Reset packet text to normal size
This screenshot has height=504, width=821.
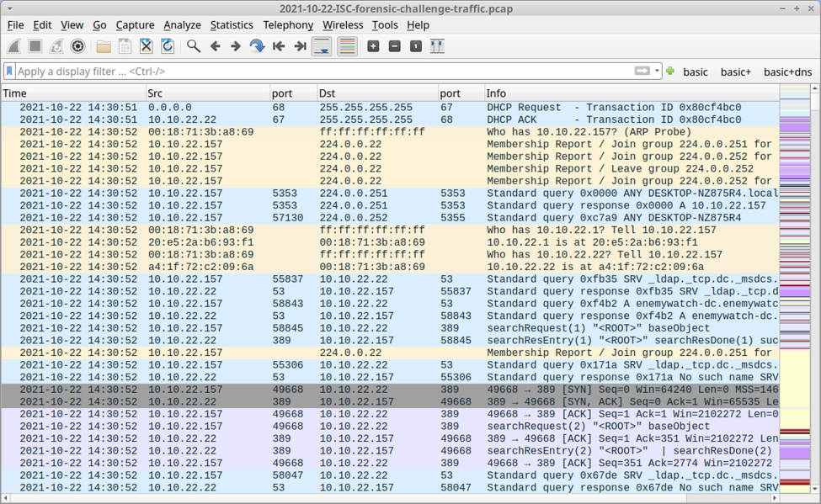point(416,46)
